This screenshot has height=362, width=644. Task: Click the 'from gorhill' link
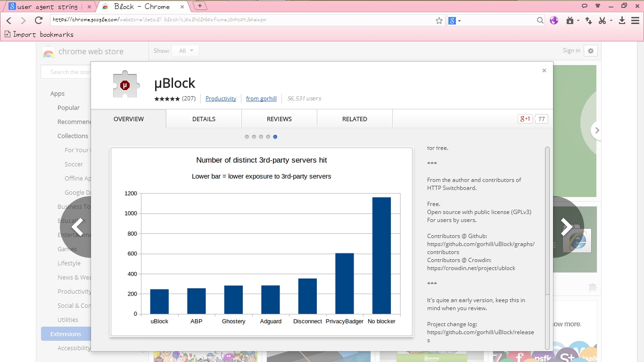tap(261, 99)
